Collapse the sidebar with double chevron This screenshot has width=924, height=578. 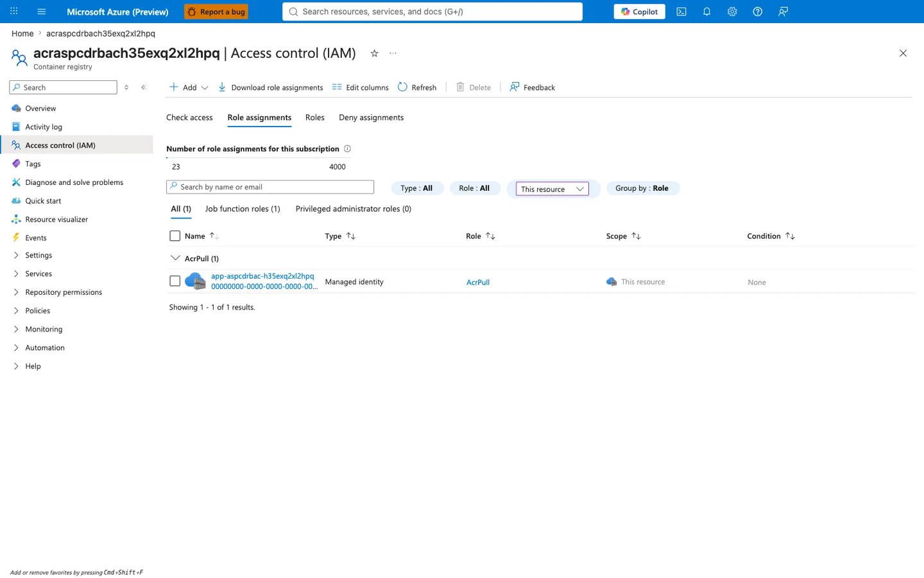point(144,87)
